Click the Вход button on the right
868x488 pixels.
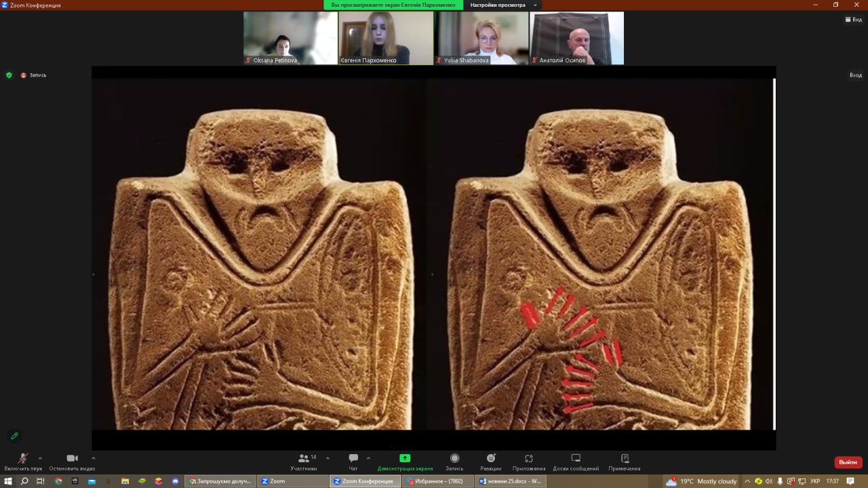856,75
